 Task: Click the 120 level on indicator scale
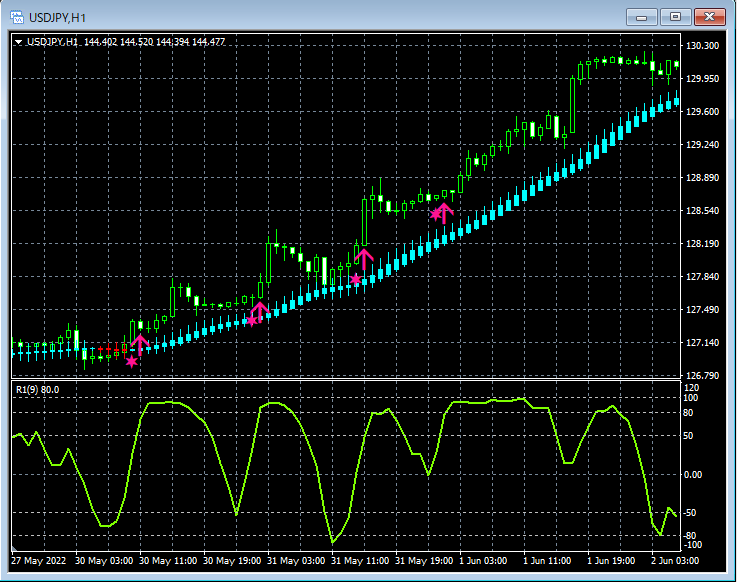click(x=691, y=388)
